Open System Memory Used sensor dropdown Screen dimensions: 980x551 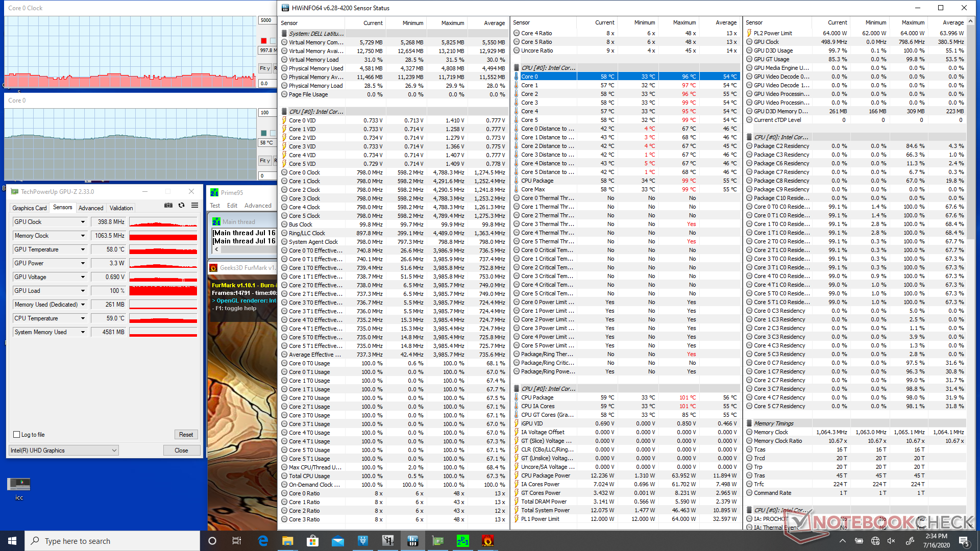83,332
